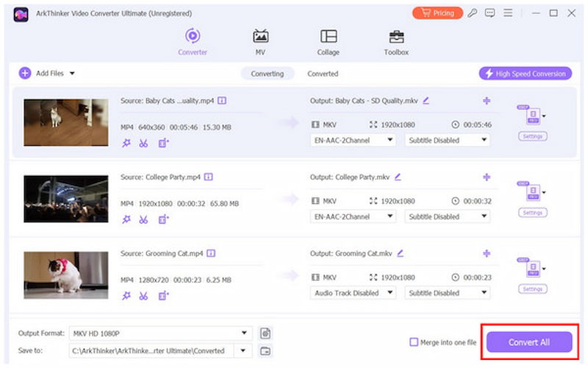The height and width of the screenshot is (368, 588).
Task: Click College Party video thumbnail
Action: pos(66,199)
